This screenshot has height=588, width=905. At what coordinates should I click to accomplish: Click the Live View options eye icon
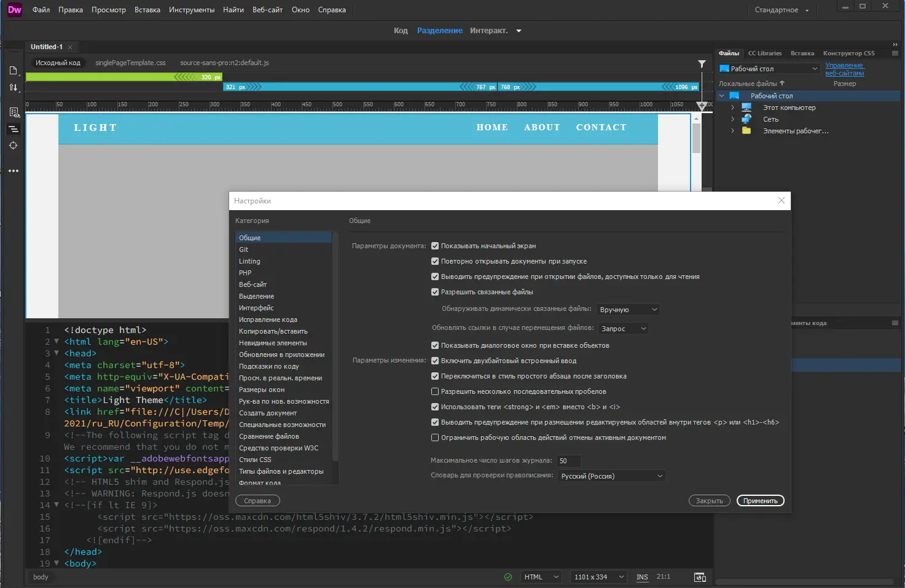click(x=14, y=112)
